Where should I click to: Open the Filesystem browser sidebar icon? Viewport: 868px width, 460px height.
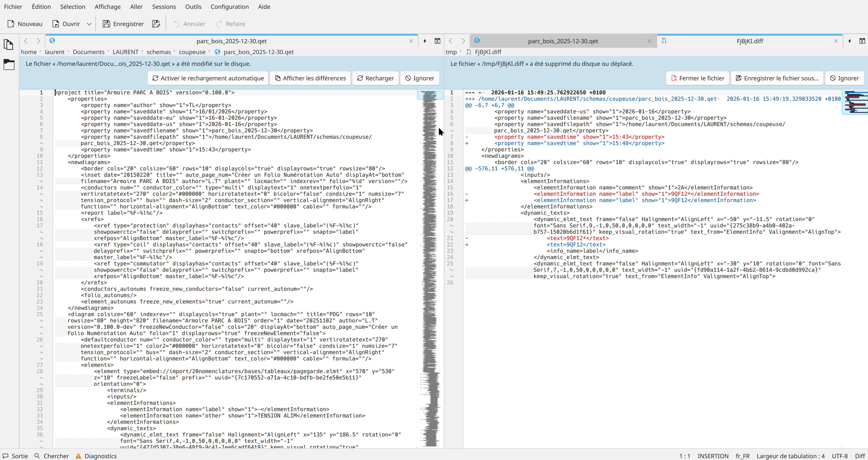pyautogui.click(x=9, y=64)
